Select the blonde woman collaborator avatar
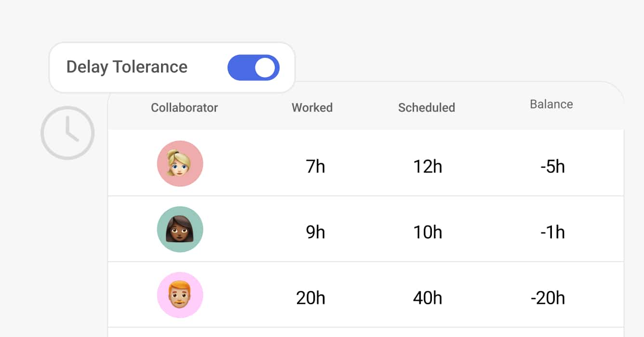 point(180,164)
